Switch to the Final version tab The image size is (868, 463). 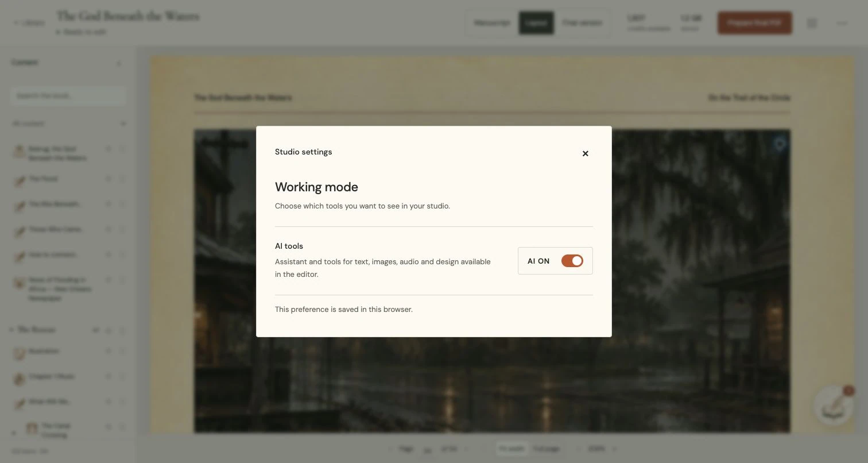click(x=582, y=23)
